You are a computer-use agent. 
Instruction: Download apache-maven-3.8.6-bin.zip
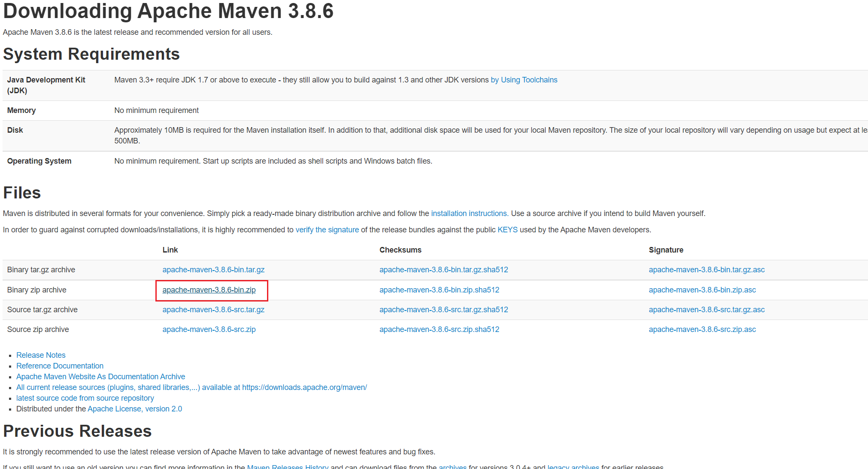pos(209,290)
